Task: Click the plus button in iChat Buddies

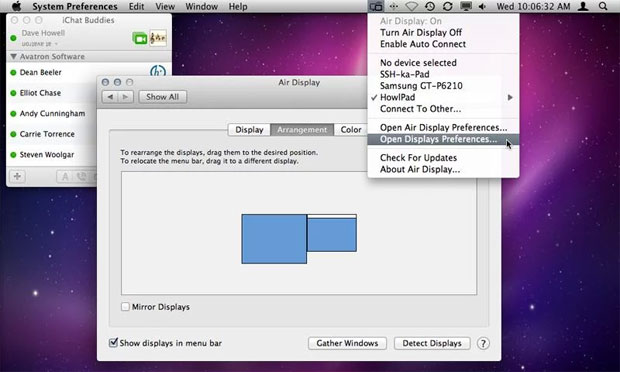Action: click(x=17, y=176)
